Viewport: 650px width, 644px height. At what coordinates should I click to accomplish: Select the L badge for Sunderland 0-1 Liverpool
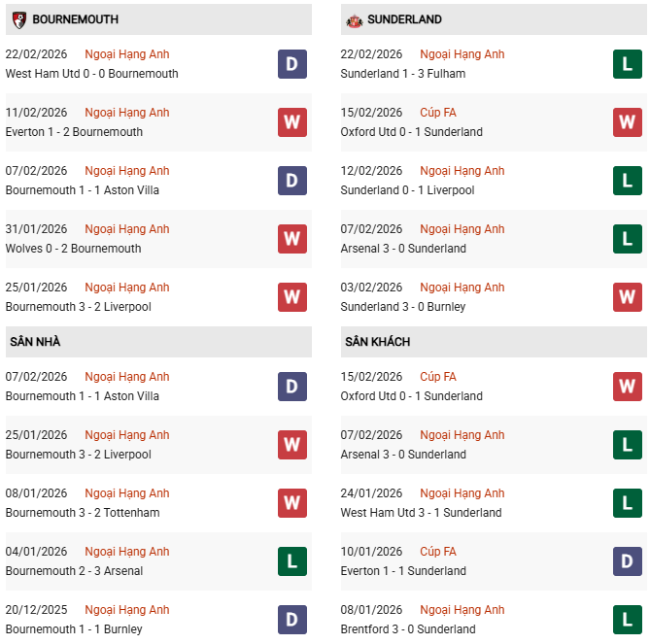click(x=628, y=181)
